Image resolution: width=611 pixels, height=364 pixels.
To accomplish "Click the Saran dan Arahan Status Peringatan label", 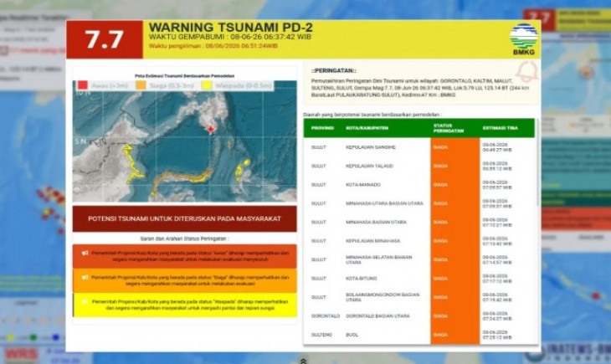I will [x=184, y=238].
